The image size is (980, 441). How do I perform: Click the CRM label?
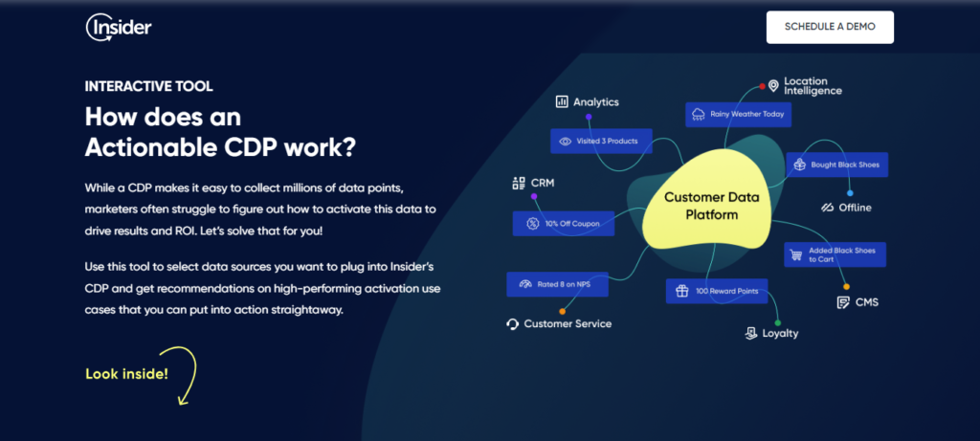pyautogui.click(x=543, y=184)
